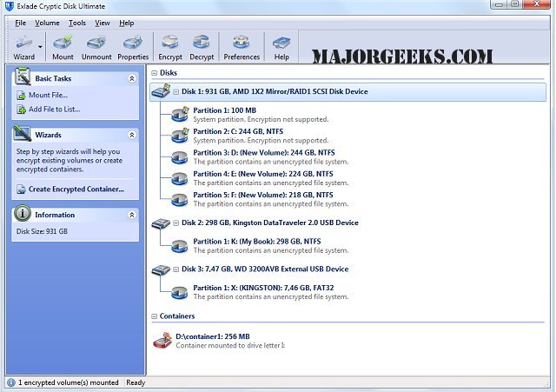The width and height of the screenshot is (556, 392).
Task: Open Properties from the toolbar
Action: (133, 47)
